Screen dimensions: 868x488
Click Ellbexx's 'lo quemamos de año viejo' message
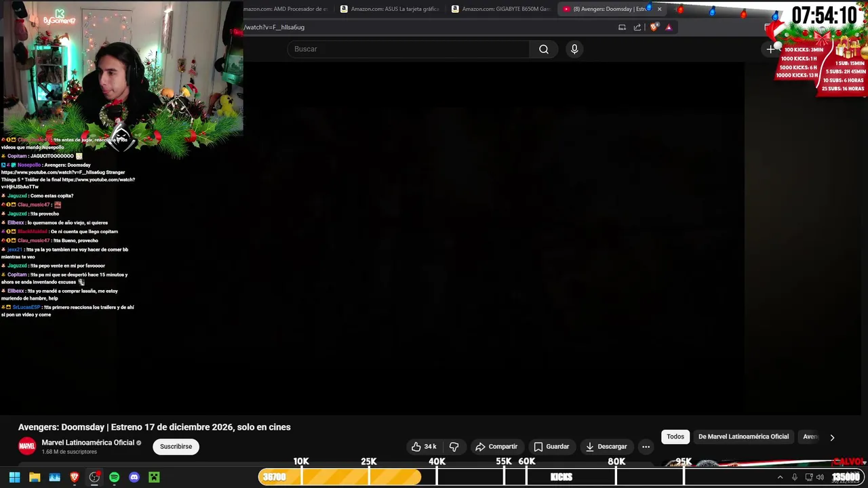pos(55,222)
